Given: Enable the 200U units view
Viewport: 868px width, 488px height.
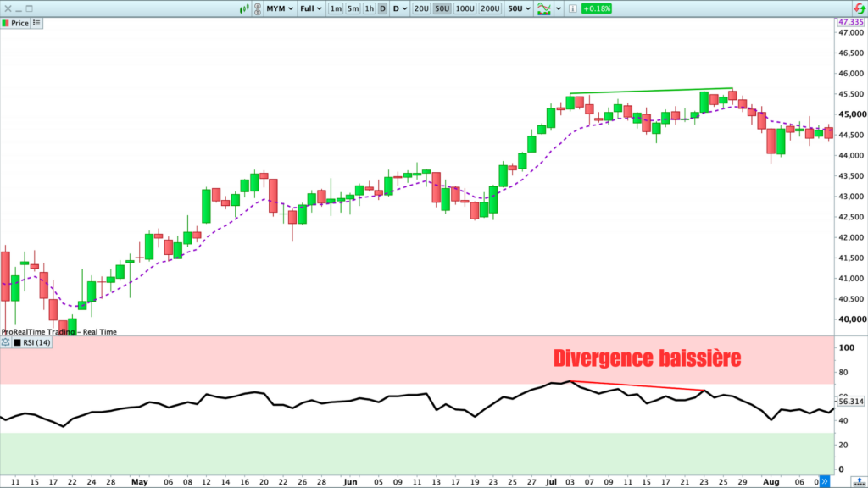Looking at the screenshot, I should [x=489, y=8].
